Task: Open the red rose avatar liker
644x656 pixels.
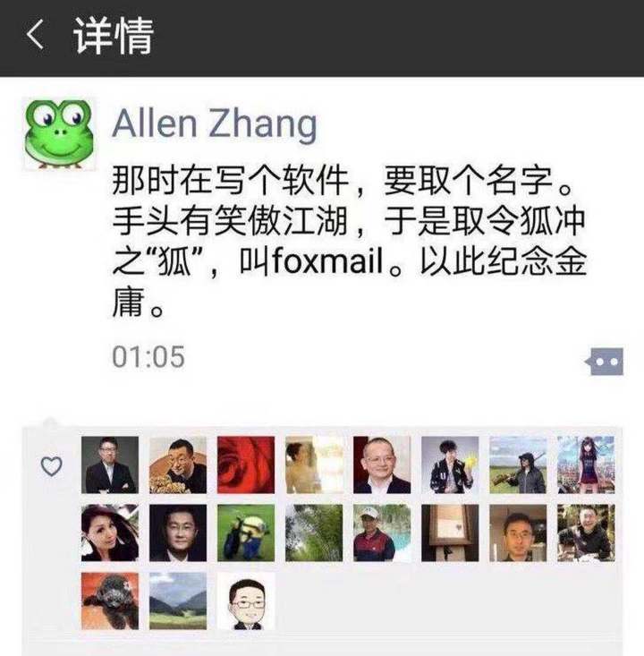Action: click(x=246, y=464)
